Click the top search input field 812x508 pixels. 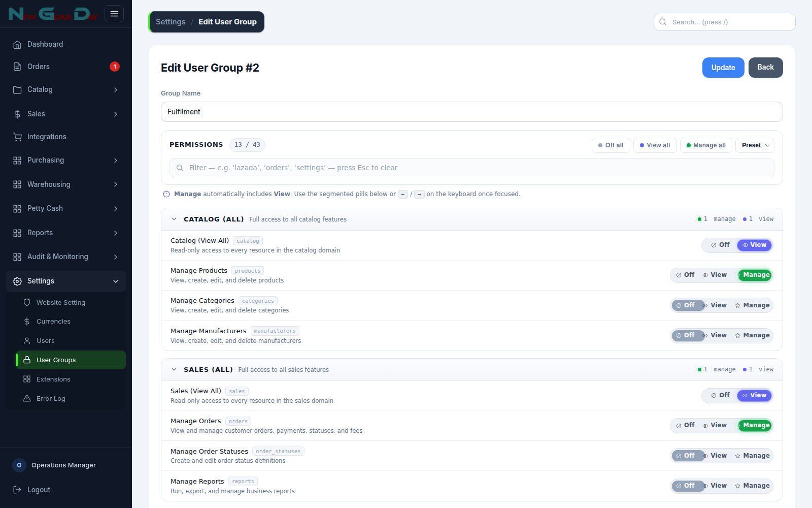[725, 22]
